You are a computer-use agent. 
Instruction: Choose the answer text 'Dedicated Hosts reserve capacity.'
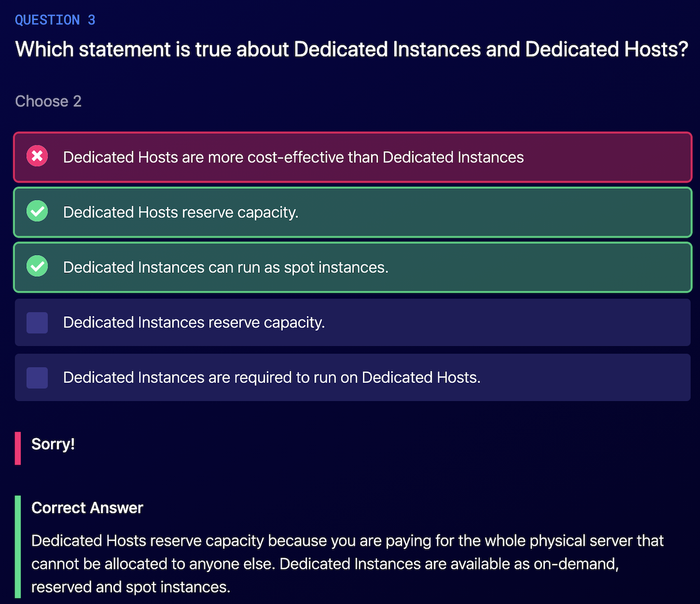(x=180, y=212)
